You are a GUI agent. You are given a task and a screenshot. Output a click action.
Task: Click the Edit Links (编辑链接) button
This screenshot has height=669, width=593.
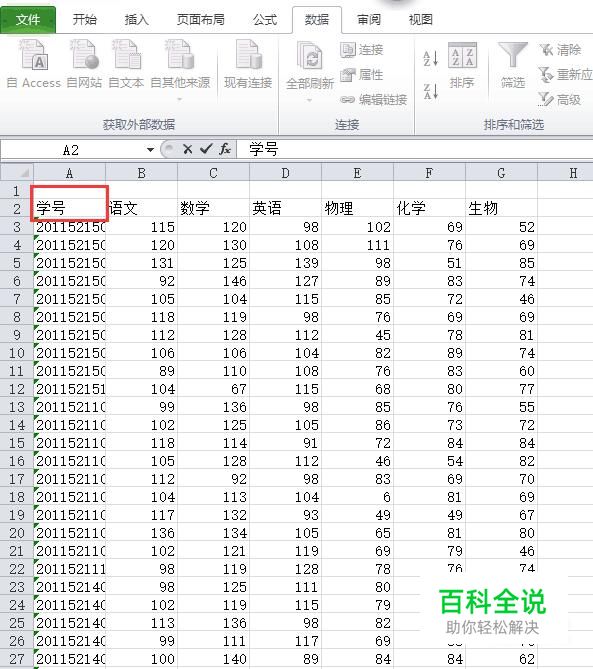point(374,100)
